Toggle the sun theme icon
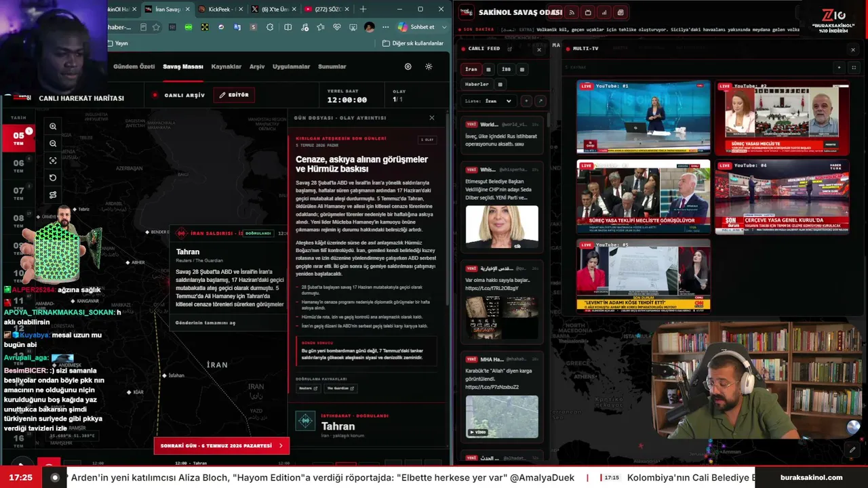This screenshot has width=868, height=488. 429,66
